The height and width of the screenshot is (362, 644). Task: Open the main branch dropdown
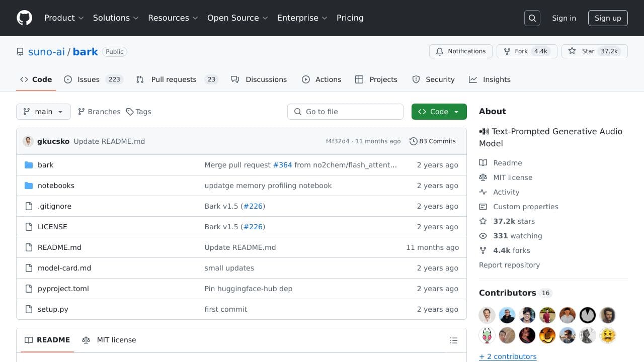pos(43,112)
